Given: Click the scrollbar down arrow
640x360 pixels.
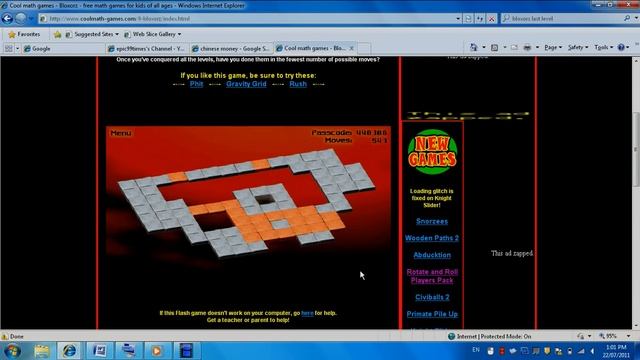Looking at the screenshot, I should [636, 326].
